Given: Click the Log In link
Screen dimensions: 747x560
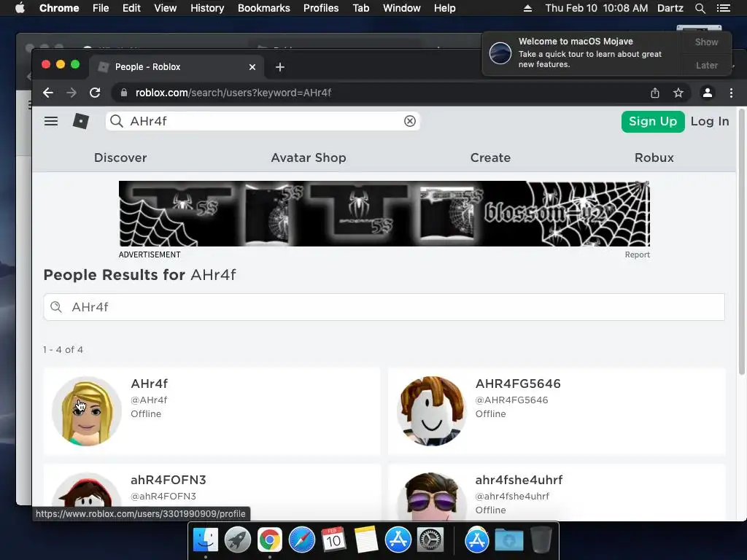Looking at the screenshot, I should pyautogui.click(x=710, y=122).
